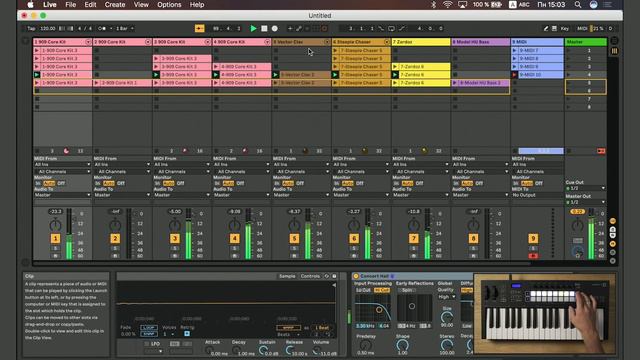Toggle the Mixer section selector icon
640x360 pixels.
click(x=613, y=244)
